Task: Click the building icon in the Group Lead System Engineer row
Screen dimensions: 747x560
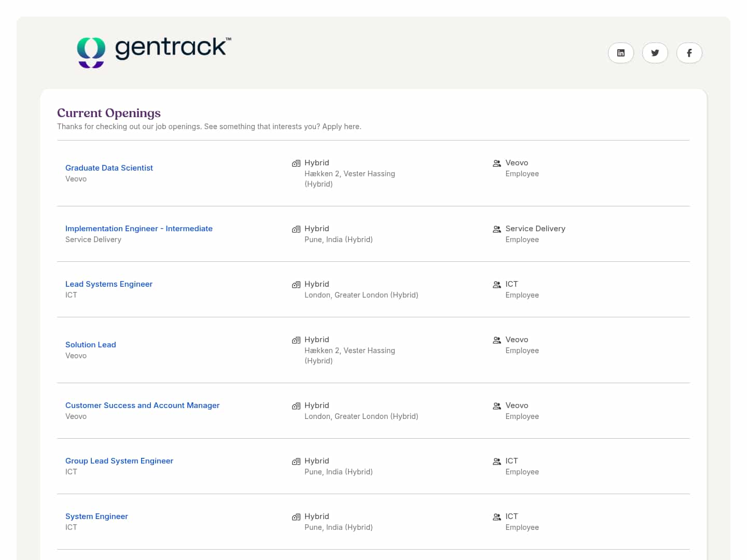Action: tap(296, 461)
